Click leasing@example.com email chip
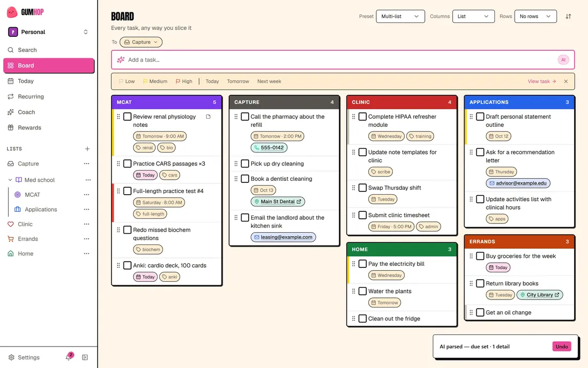Viewport: 588px width, 368px height. coord(283,237)
